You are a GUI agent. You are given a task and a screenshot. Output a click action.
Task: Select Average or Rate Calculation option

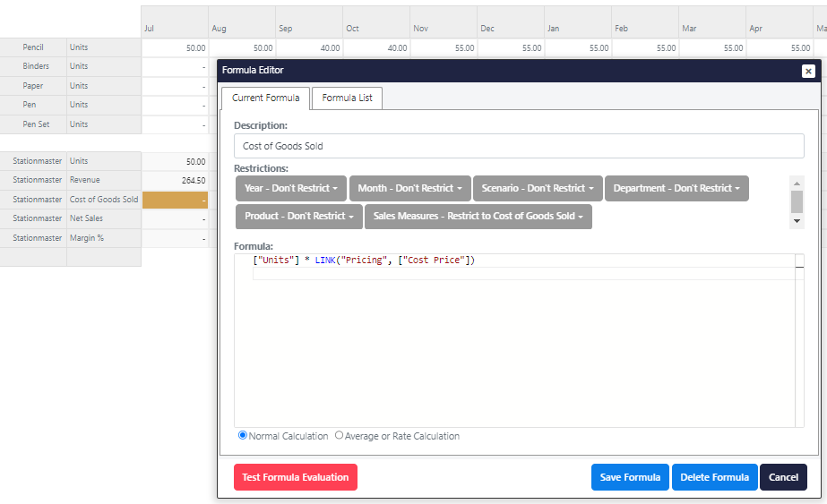pos(339,436)
